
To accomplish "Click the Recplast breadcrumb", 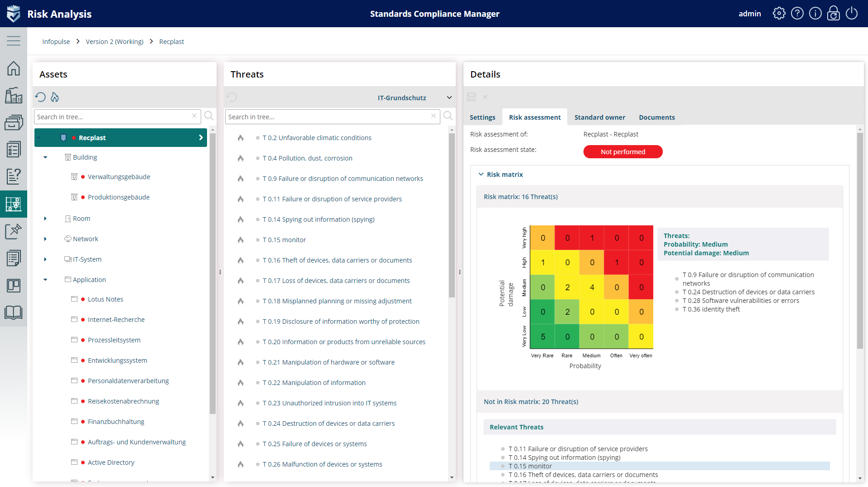I will click(172, 42).
